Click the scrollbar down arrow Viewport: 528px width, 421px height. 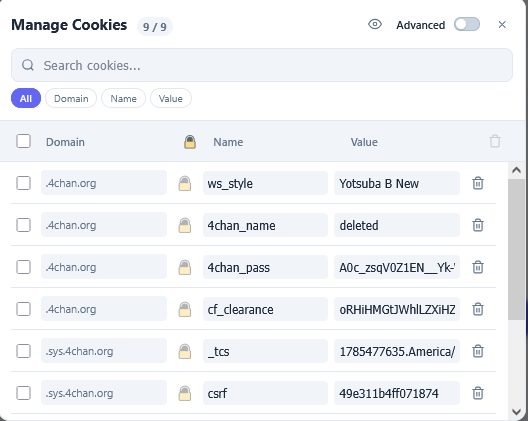coord(516,412)
